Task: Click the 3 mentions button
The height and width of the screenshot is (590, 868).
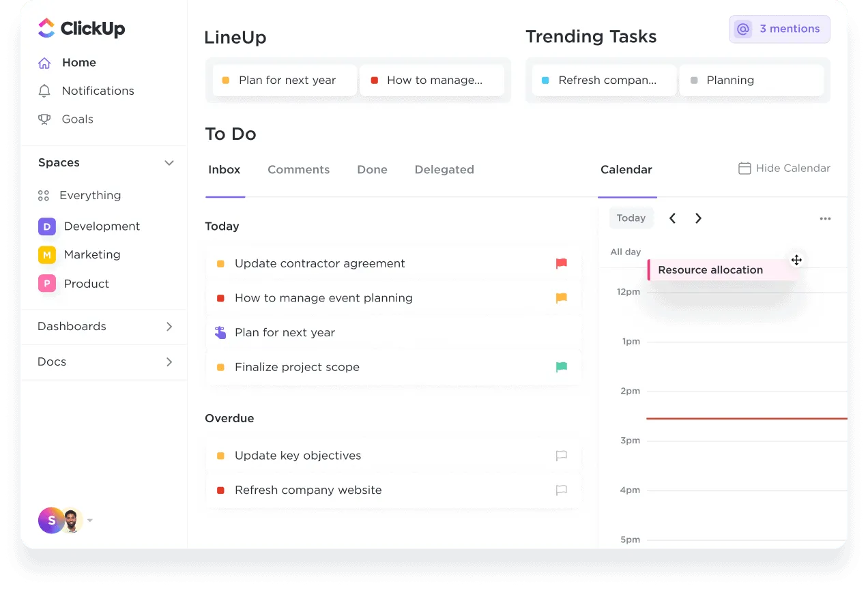Action: 779,29
